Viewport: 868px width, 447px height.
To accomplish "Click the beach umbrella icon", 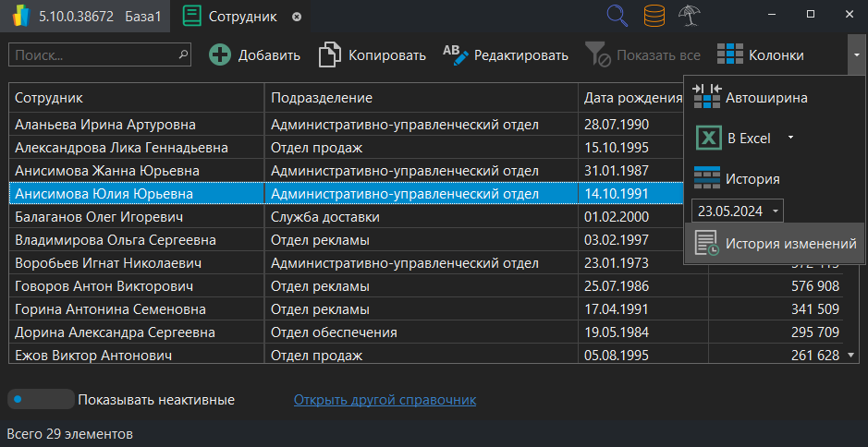I will [x=689, y=16].
